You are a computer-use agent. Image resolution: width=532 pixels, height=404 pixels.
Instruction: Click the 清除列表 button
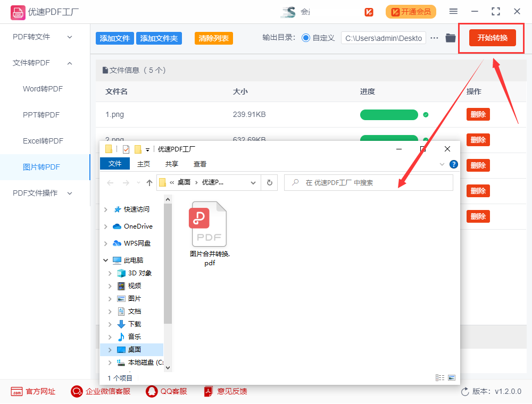tap(214, 38)
